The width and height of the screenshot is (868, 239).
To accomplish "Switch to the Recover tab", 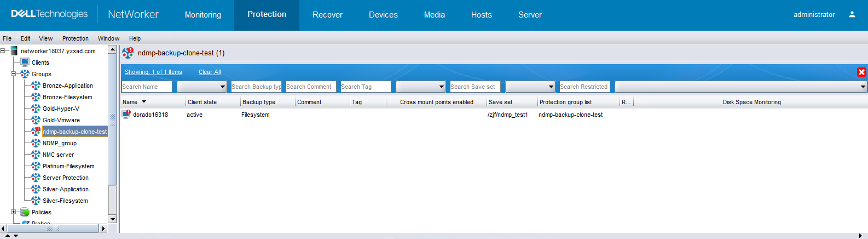I will (x=327, y=15).
